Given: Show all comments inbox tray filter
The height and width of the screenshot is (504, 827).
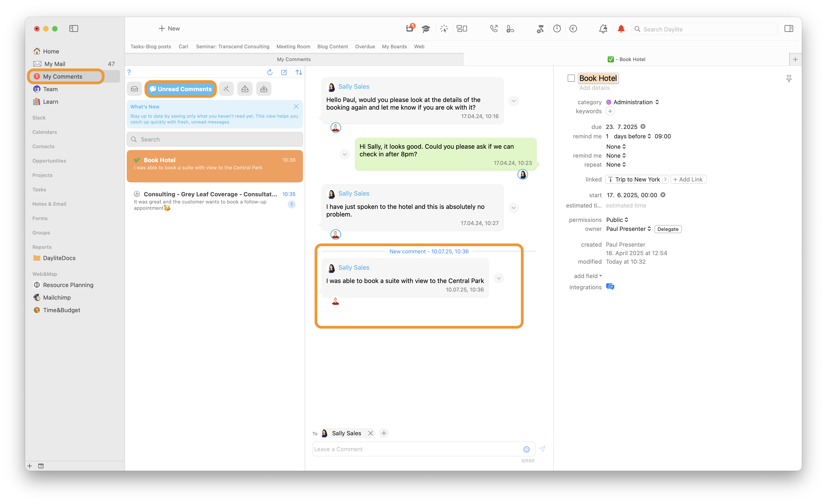Looking at the screenshot, I should pyautogui.click(x=134, y=89).
